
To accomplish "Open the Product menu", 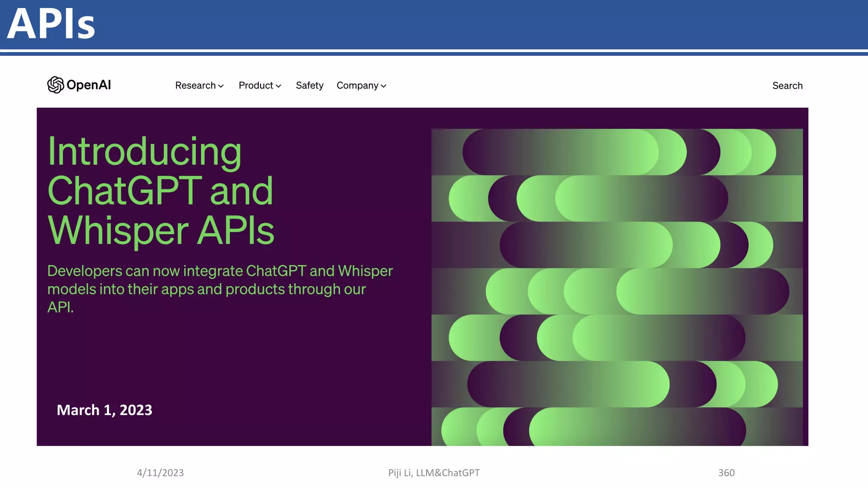I will [256, 86].
